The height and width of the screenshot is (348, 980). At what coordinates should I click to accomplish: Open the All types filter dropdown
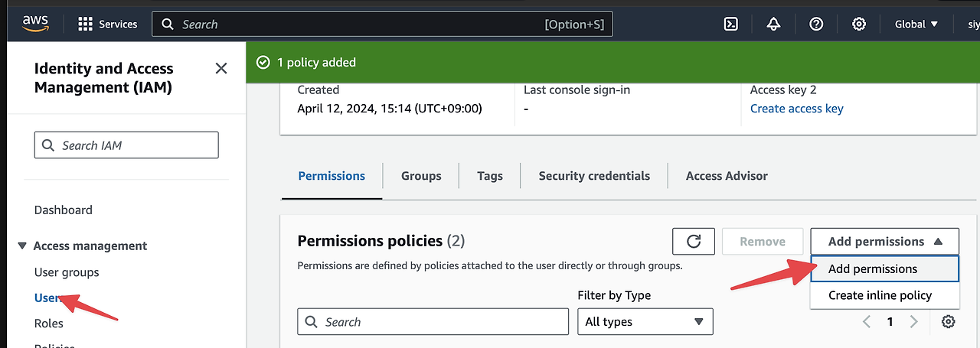[645, 322]
